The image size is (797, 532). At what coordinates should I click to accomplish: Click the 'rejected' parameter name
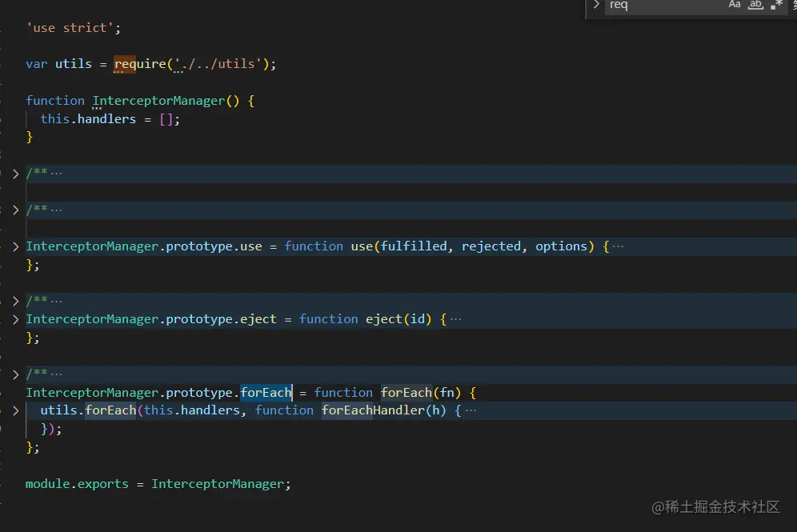tap(491, 246)
